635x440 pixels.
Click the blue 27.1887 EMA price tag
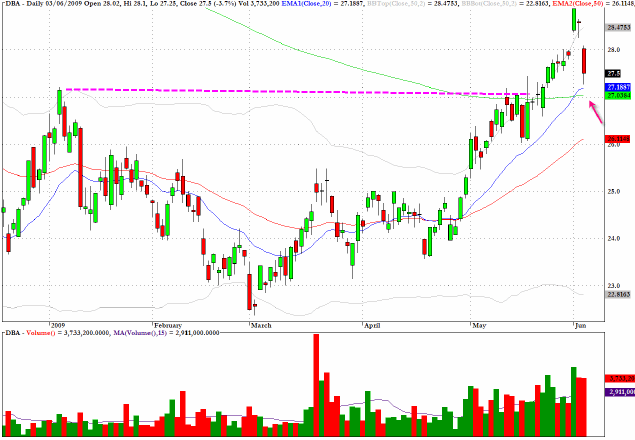click(618, 87)
